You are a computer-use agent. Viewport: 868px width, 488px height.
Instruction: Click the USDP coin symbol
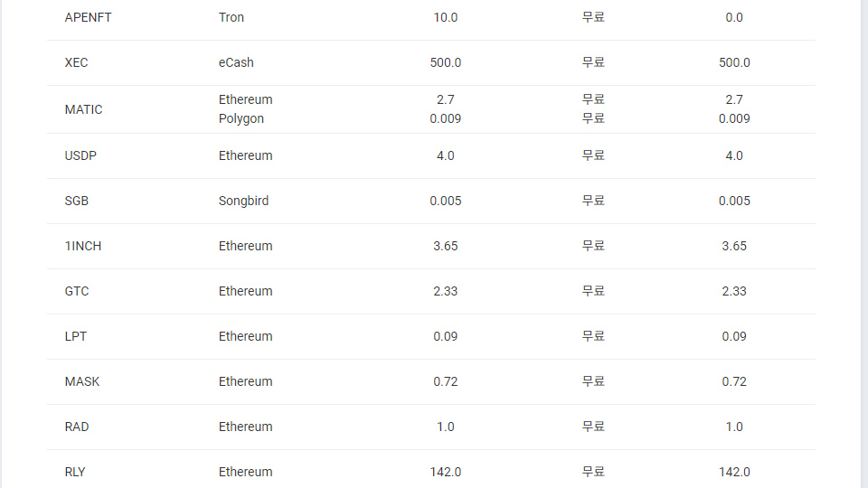tap(80, 155)
